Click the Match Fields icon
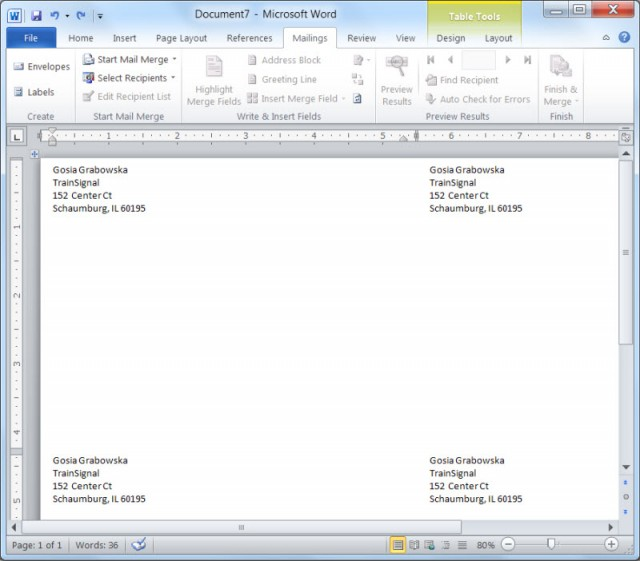This screenshot has width=640, height=561. (x=358, y=79)
